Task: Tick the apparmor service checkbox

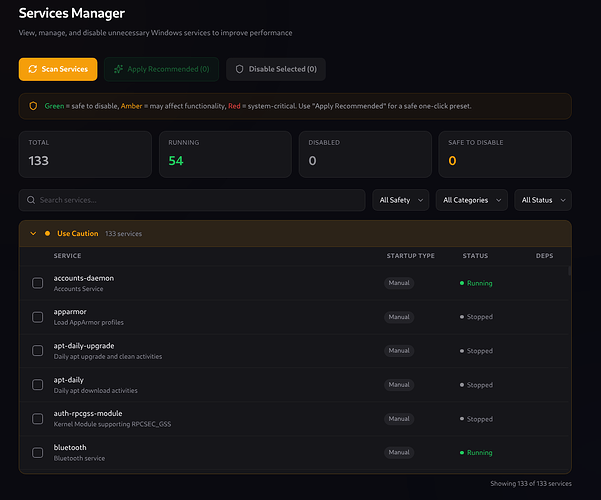Action: [x=38, y=317]
